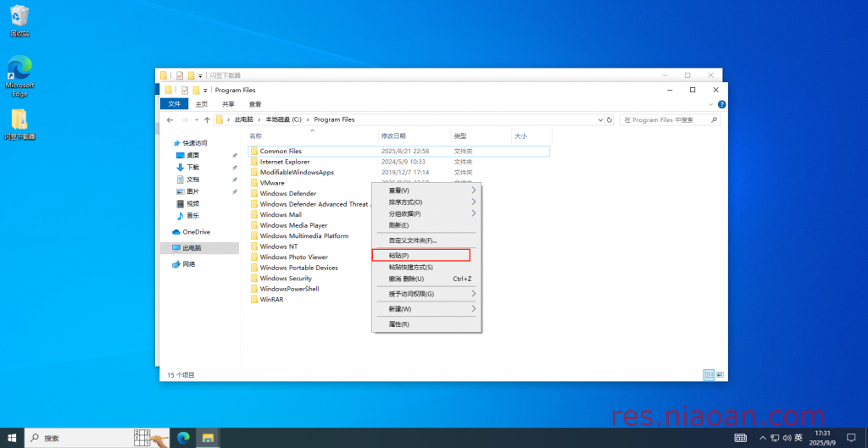
Task: Choose 属性(R) in the context menu
Action: (426, 324)
